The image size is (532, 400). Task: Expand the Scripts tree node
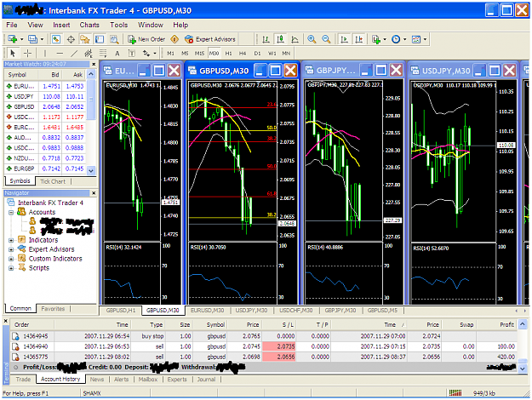[11, 268]
